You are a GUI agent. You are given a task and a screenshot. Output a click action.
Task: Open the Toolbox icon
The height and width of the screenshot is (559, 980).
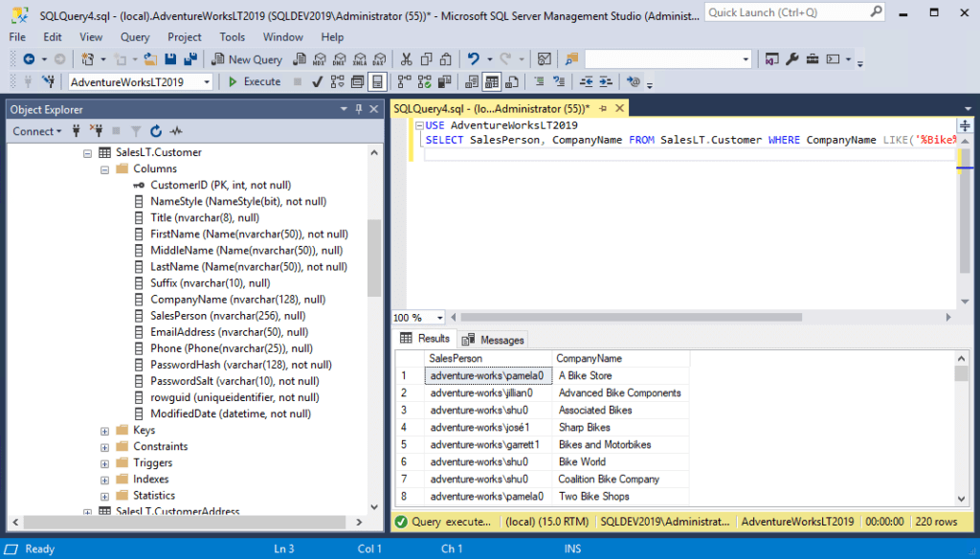[812, 59]
